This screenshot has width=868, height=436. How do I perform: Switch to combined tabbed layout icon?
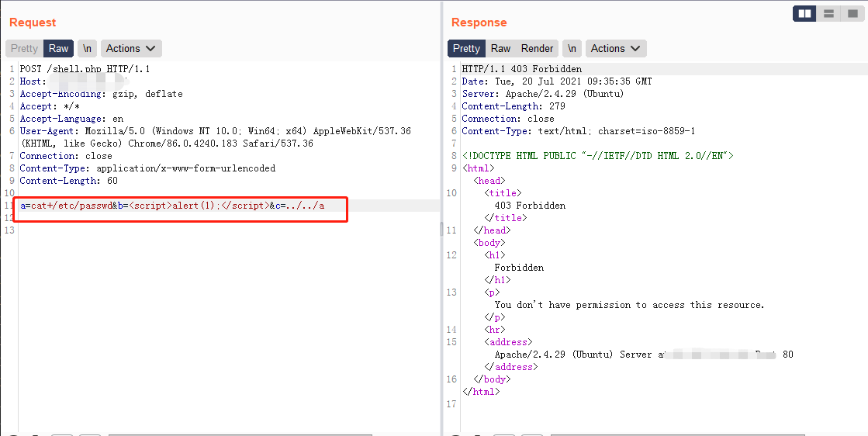pos(852,13)
